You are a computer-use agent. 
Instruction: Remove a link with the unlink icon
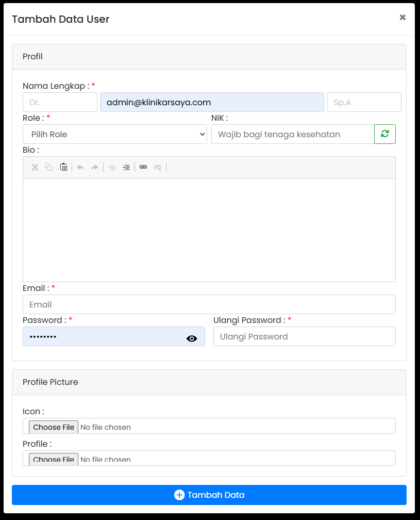pos(158,167)
